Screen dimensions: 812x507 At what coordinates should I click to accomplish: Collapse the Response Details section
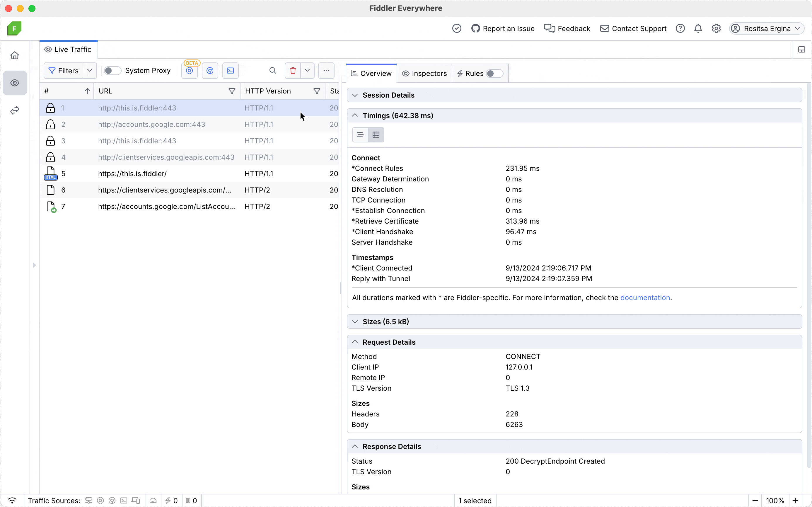point(574,447)
